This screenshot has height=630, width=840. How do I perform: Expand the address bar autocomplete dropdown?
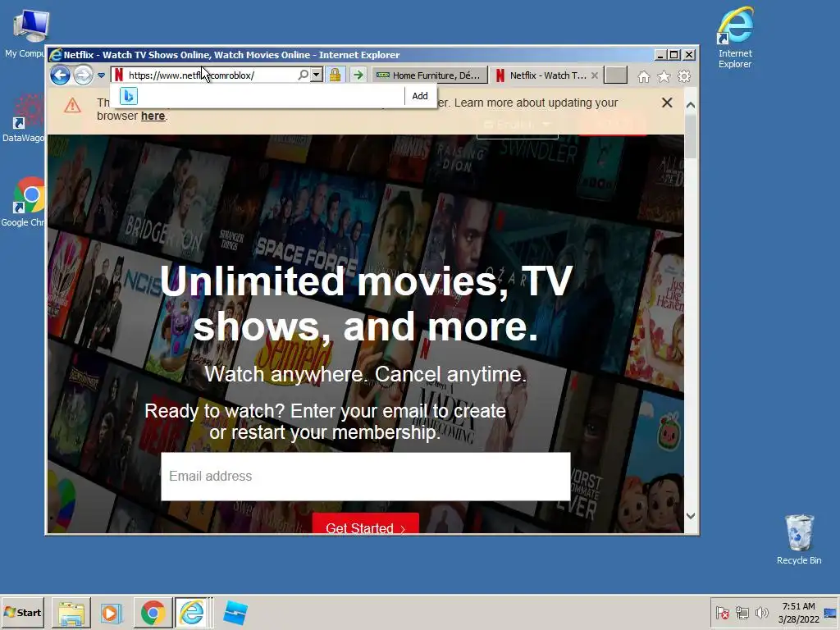(x=317, y=75)
